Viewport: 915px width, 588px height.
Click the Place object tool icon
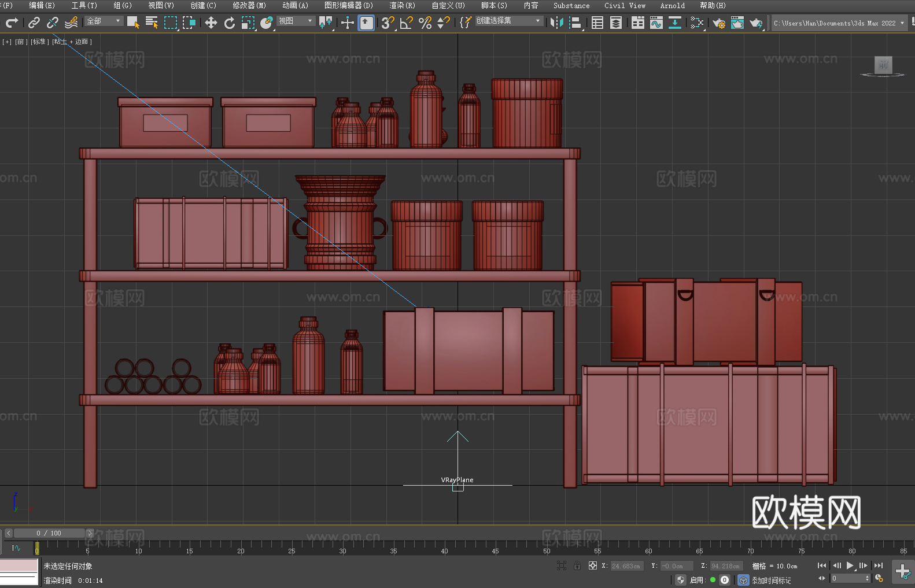point(267,23)
